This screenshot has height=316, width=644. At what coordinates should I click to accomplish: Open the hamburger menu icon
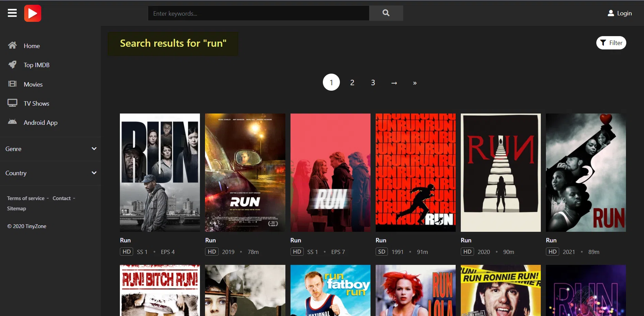[x=12, y=13]
